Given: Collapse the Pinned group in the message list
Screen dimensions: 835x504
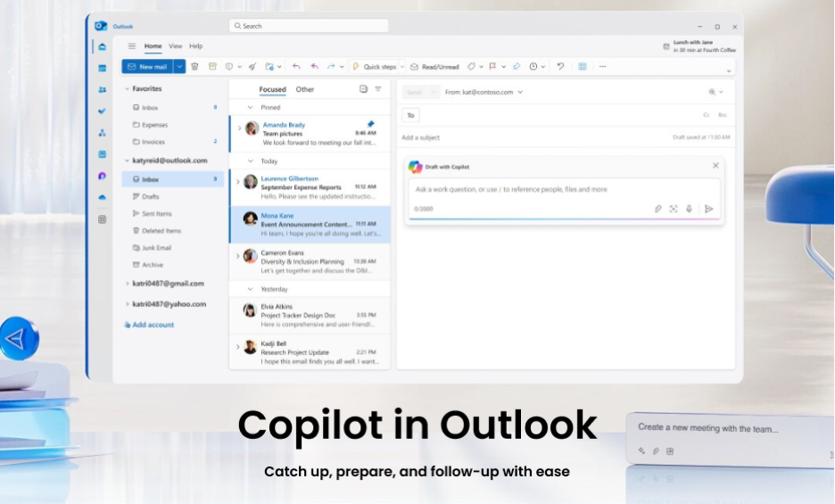Looking at the screenshot, I should pos(250,107).
